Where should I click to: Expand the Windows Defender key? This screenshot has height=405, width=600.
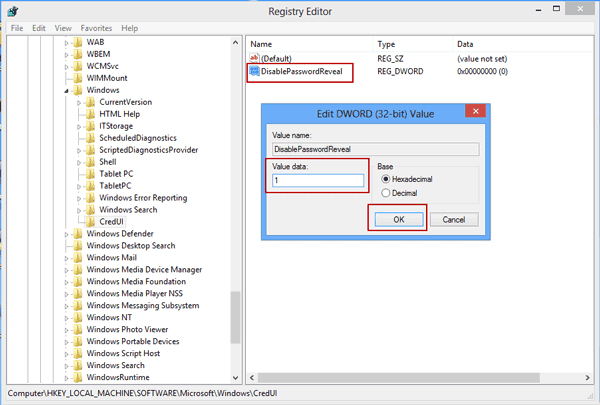point(66,234)
